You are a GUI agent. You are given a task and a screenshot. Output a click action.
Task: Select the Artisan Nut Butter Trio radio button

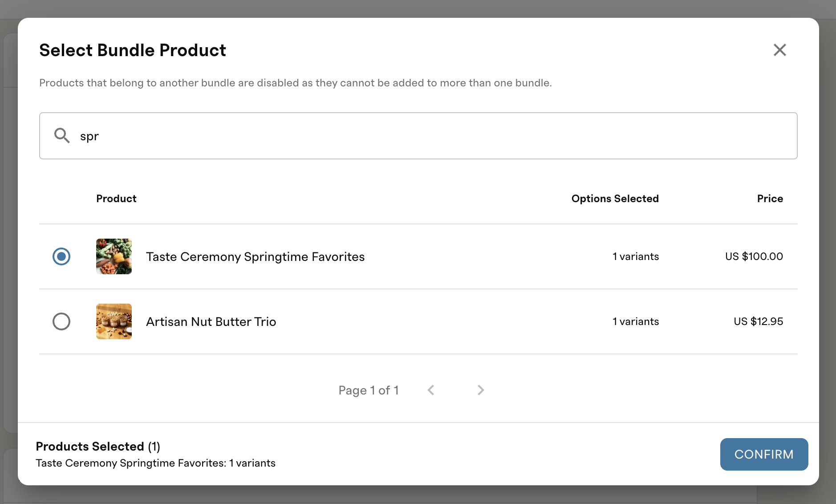(61, 321)
